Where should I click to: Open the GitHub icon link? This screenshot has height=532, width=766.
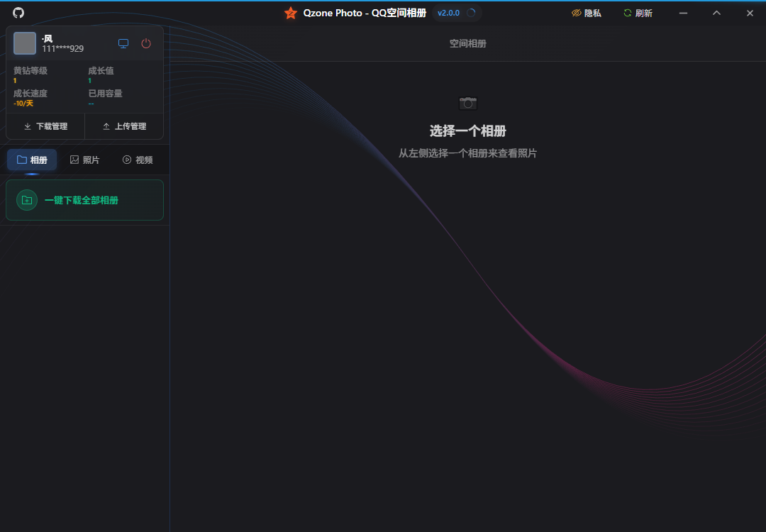(x=18, y=13)
